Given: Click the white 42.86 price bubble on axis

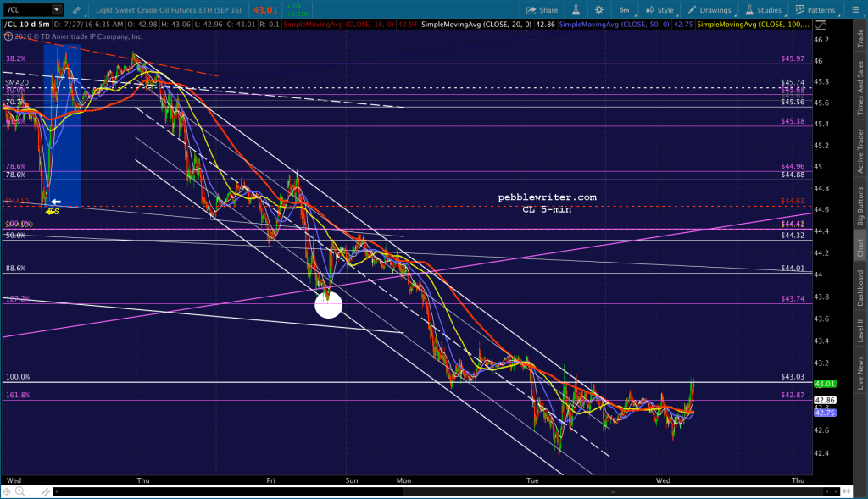Looking at the screenshot, I should point(825,400).
